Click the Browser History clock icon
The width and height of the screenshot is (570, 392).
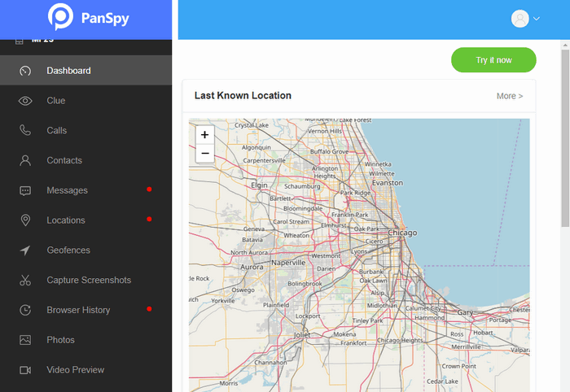[x=25, y=310]
